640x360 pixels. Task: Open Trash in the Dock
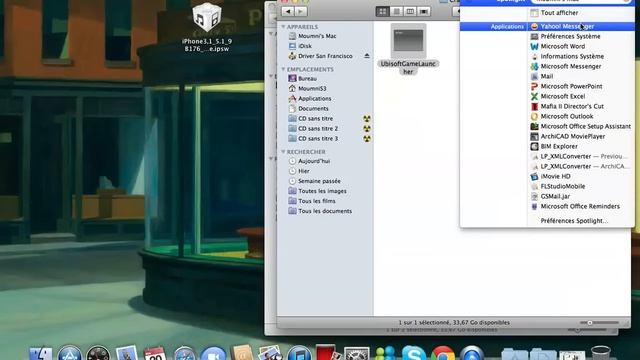[x=600, y=353]
